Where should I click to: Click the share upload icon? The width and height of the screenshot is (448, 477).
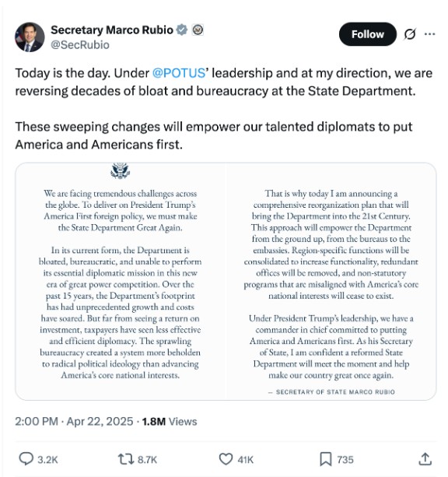[425, 459]
